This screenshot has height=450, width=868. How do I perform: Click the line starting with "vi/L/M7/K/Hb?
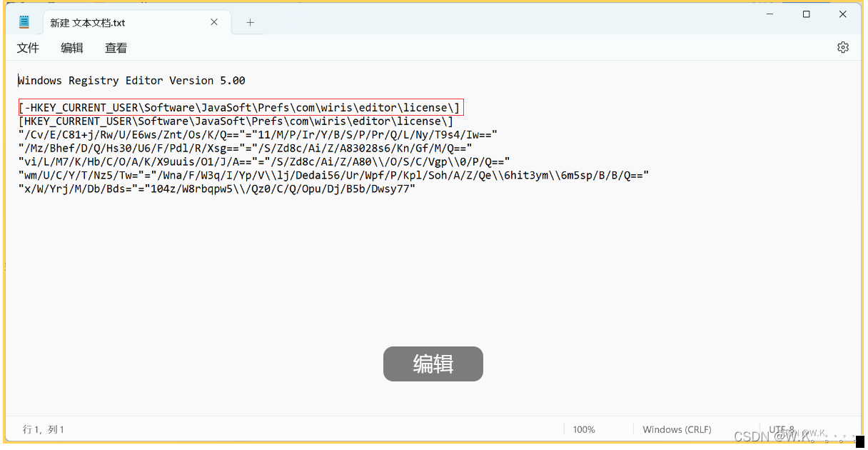click(x=264, y=162)
